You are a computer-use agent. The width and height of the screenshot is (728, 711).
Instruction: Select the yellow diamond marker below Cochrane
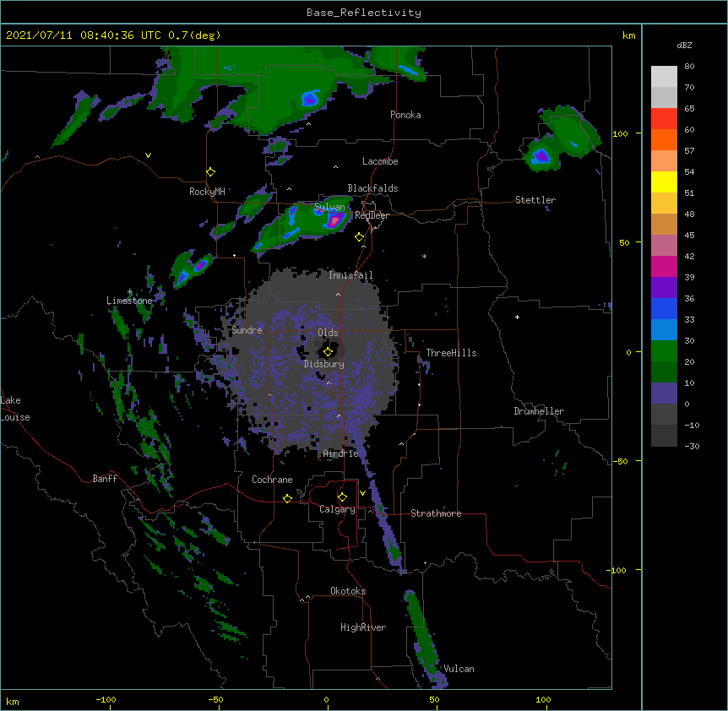point(287,498)
